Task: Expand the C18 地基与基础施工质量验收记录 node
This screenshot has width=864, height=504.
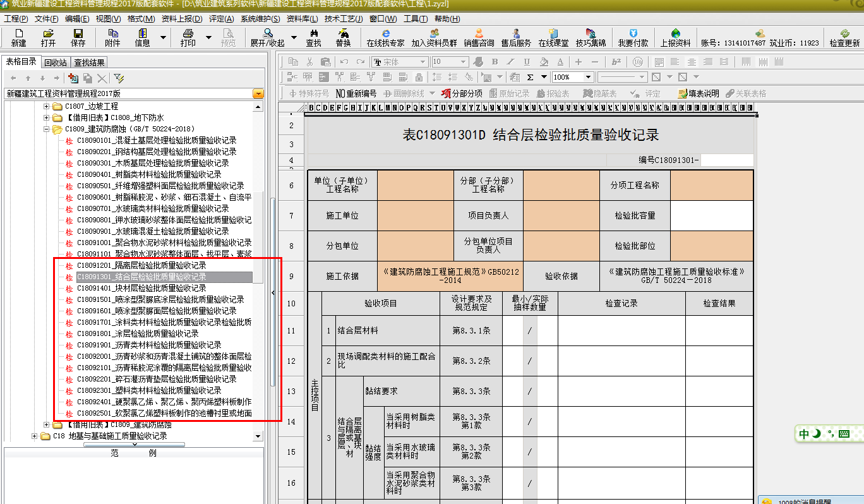Action: (35, 436)
